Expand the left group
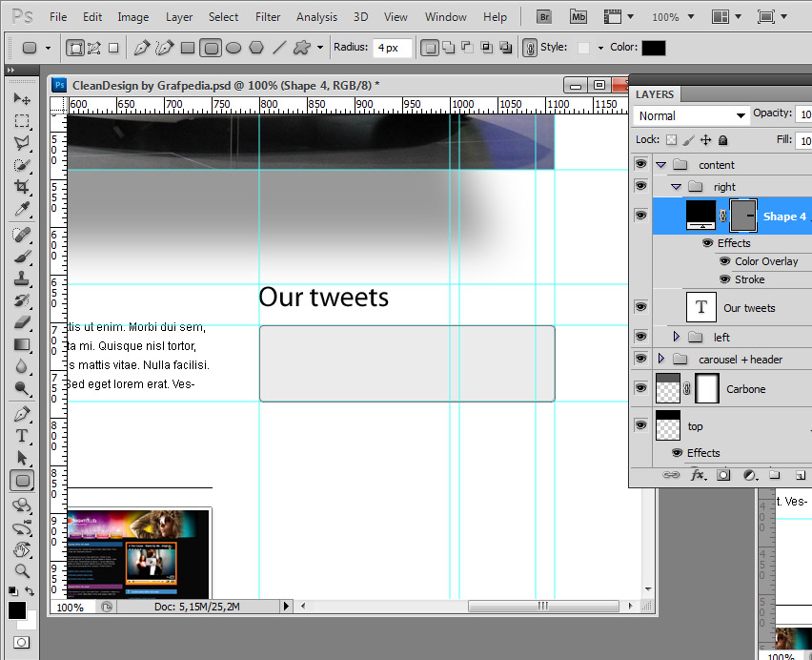The width and height of the screenshot is (812, 660). coord(677,337)
